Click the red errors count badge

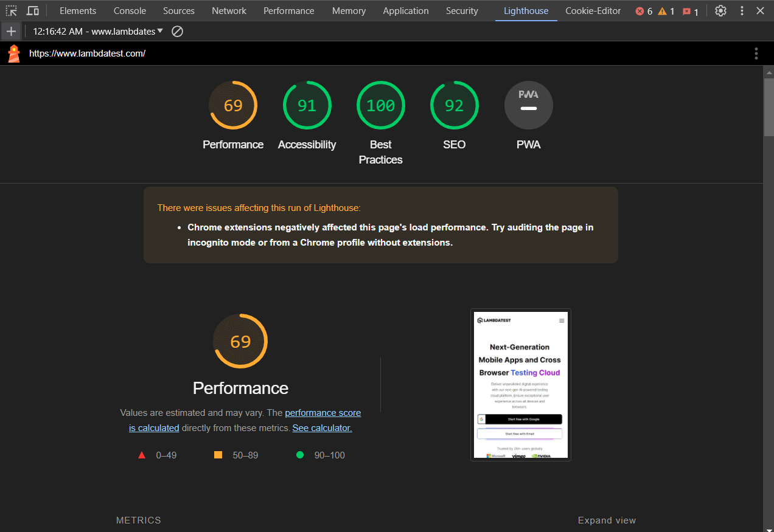click(x=644, y=11)
